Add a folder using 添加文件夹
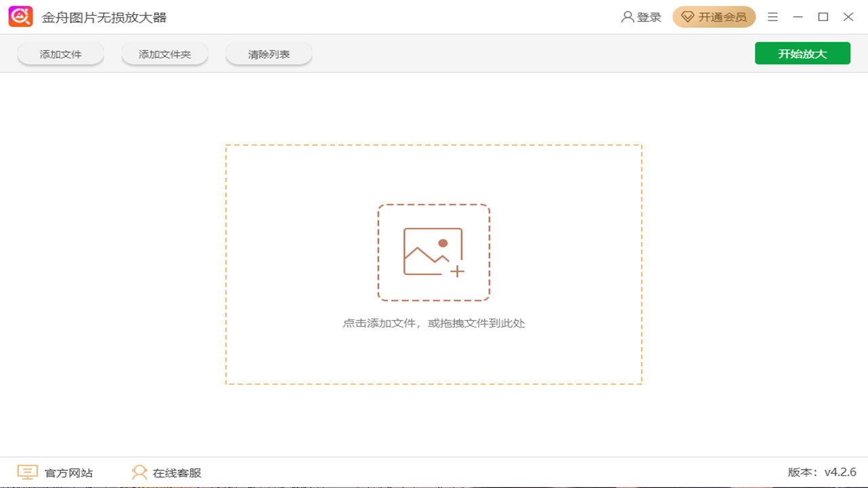 point(164,53)
